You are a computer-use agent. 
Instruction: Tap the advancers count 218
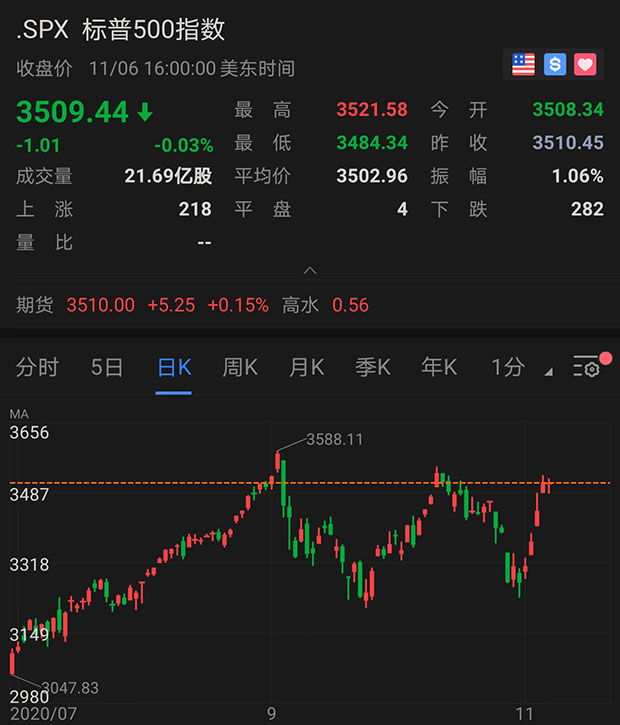click(x=195, y=209)
